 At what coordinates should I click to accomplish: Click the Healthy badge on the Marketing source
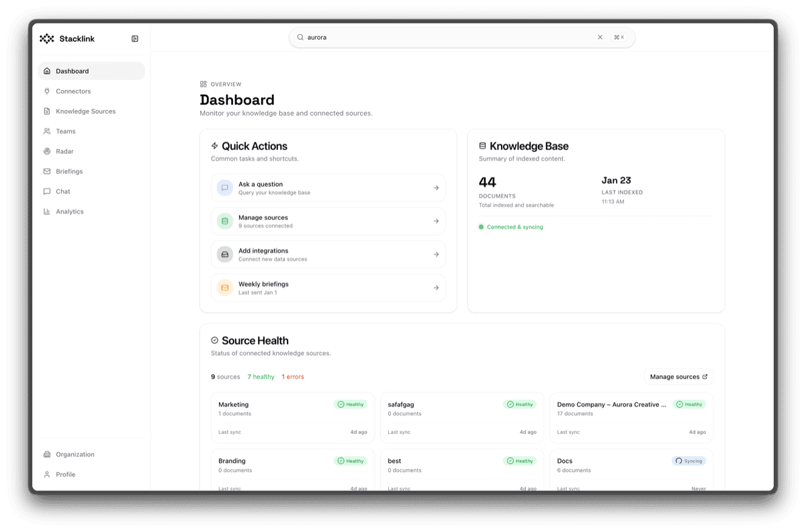click(x=351, y=404)
